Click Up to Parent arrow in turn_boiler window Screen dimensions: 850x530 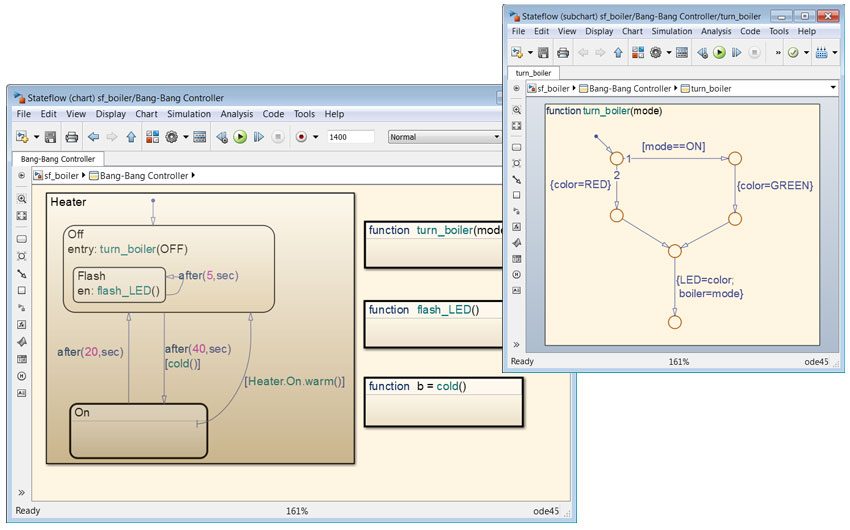tap(618, 53)
